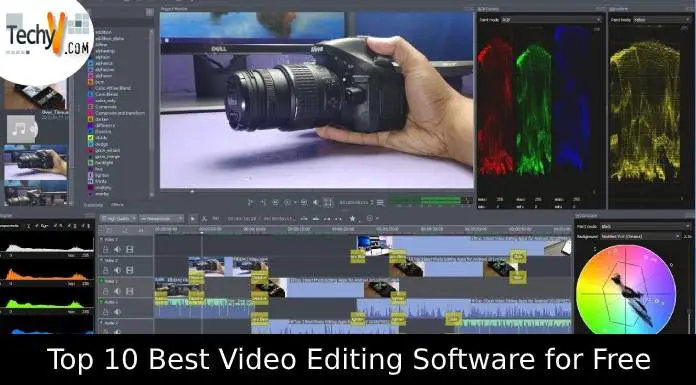Select the audio file thumbnail in project bin
Image resolution: width=696 pixels, height=385 pixels.
[22, 130]
